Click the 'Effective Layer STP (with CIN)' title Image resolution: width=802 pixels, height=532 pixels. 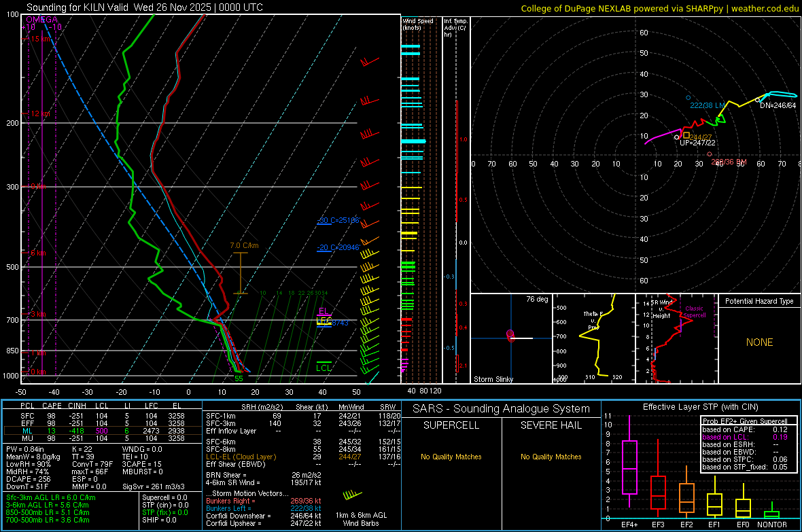[700, 407]
